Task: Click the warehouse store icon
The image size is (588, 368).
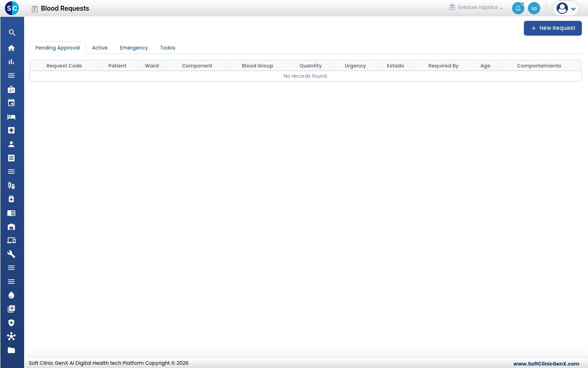Action: click(11, 227)
